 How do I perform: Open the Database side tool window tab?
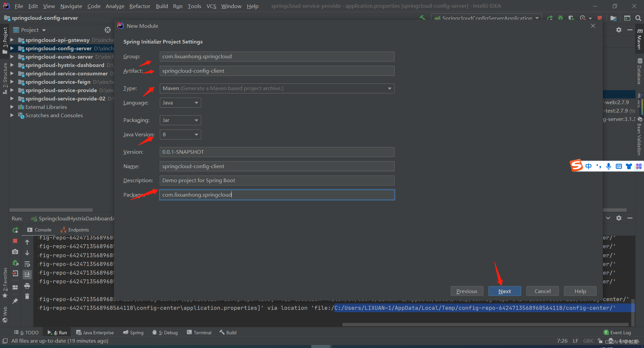pos(640,71)
